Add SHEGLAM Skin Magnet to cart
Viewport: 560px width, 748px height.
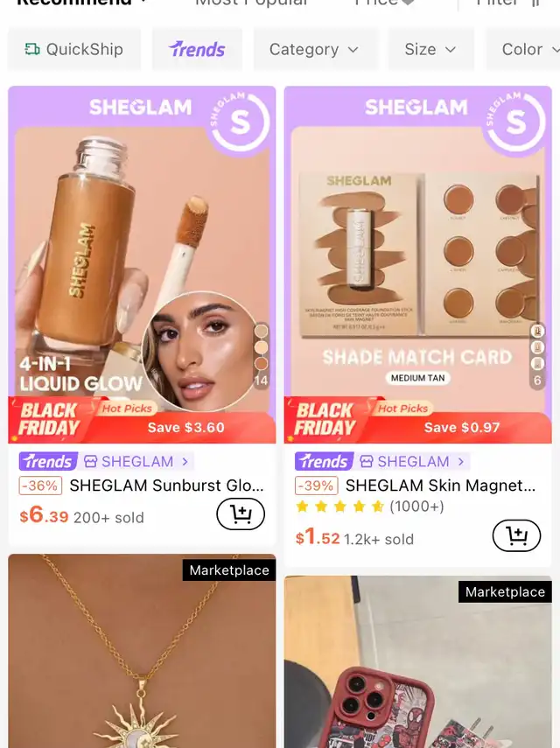pos(516,535)
